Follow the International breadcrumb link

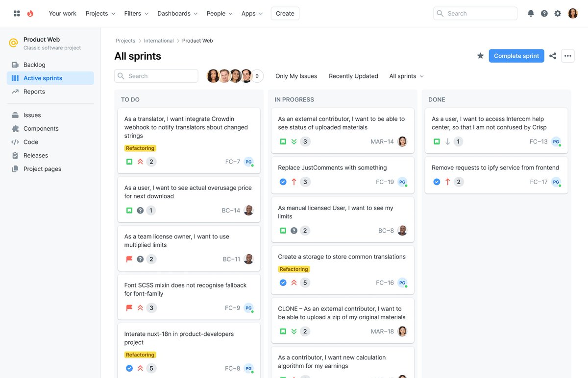pos(159,41)
